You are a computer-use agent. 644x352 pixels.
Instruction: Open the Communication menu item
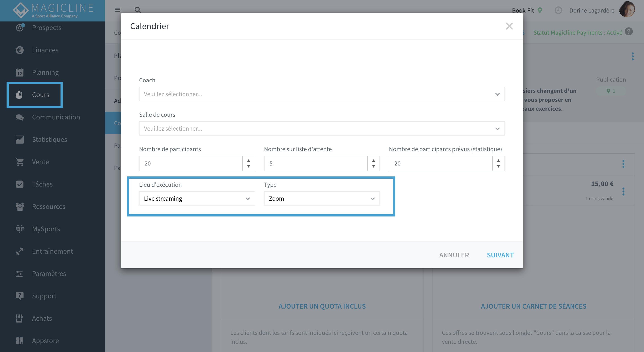point(56,117)
